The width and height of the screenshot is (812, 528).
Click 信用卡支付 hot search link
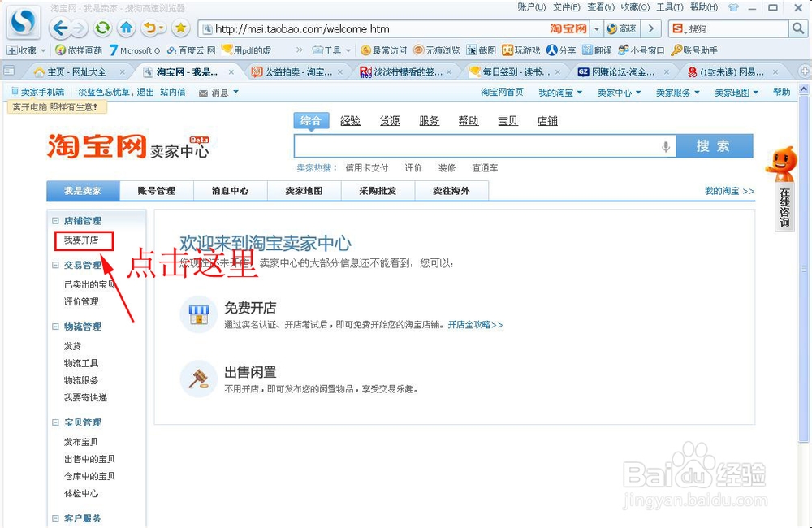click(367, 168)
